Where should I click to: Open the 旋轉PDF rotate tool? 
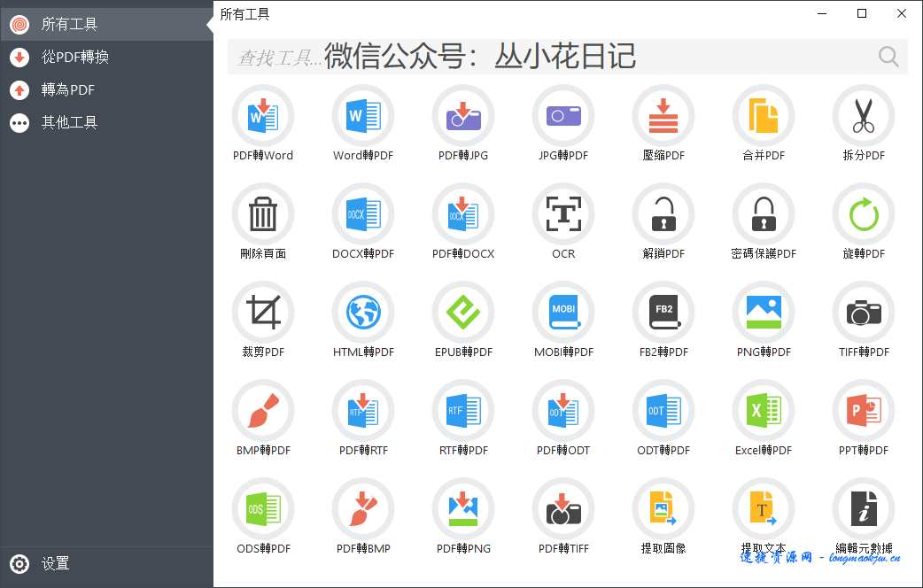pos(864,214)
